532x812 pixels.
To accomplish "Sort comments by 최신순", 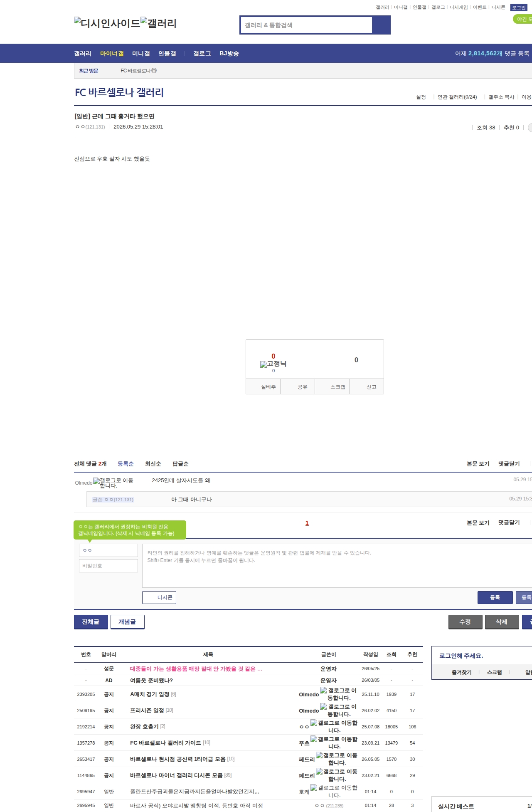I will 153,464.
